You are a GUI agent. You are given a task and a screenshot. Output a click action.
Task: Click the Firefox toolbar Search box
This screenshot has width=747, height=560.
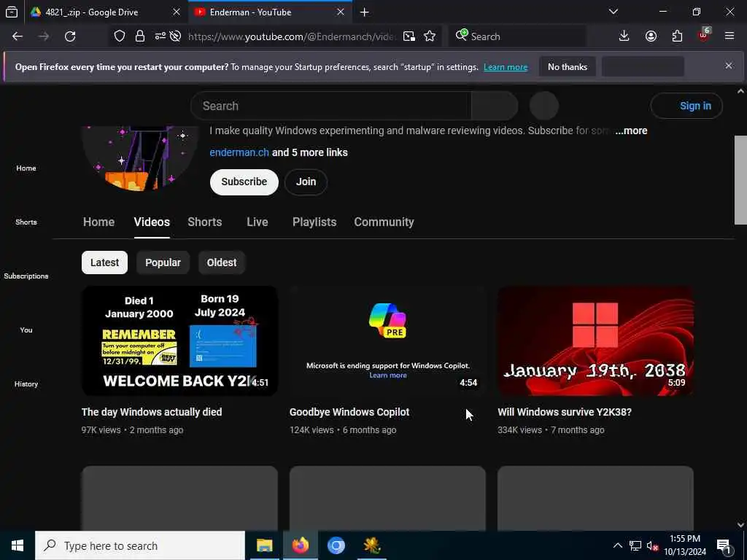517,36
